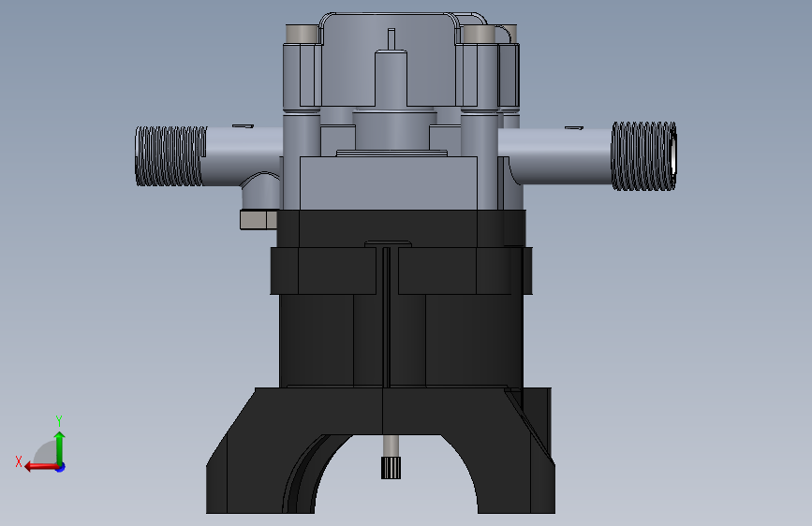The height and width of the screenshot is (526, 812).
Task: Select the black clamp ring band
Action: [x=401, y=270]
